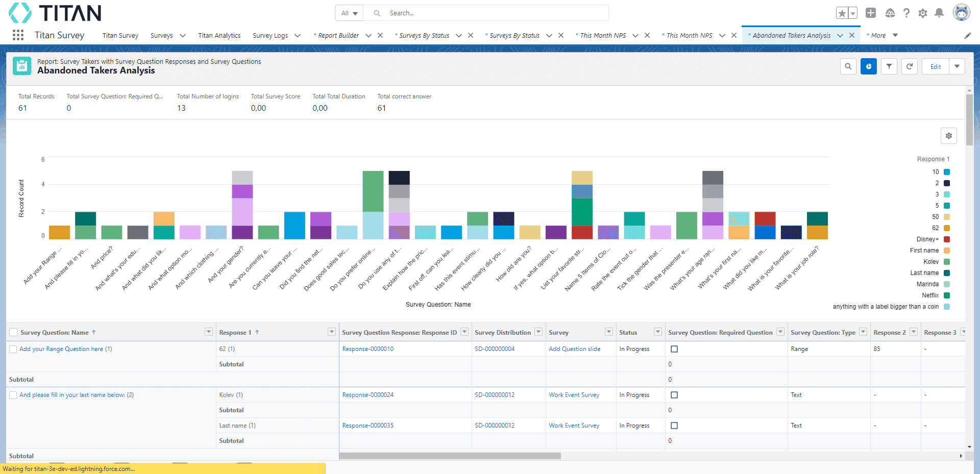The height and width of the screenshot is (474, 980).
Task: Open the All search scope dropdown
Action: pos(349,13)
